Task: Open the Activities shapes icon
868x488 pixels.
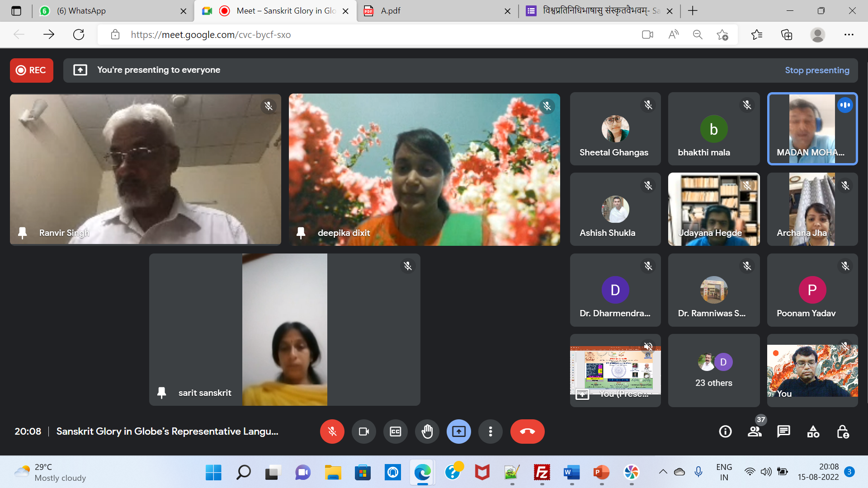Action: click(x=813, y=432)
